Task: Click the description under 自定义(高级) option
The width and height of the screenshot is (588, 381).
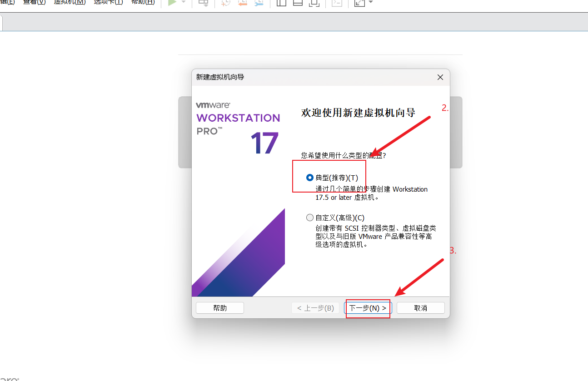Action: point(376,236)
